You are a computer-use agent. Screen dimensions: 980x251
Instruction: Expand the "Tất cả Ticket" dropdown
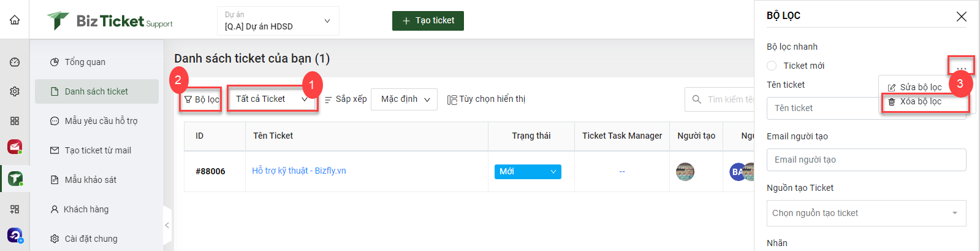point(272,99)
